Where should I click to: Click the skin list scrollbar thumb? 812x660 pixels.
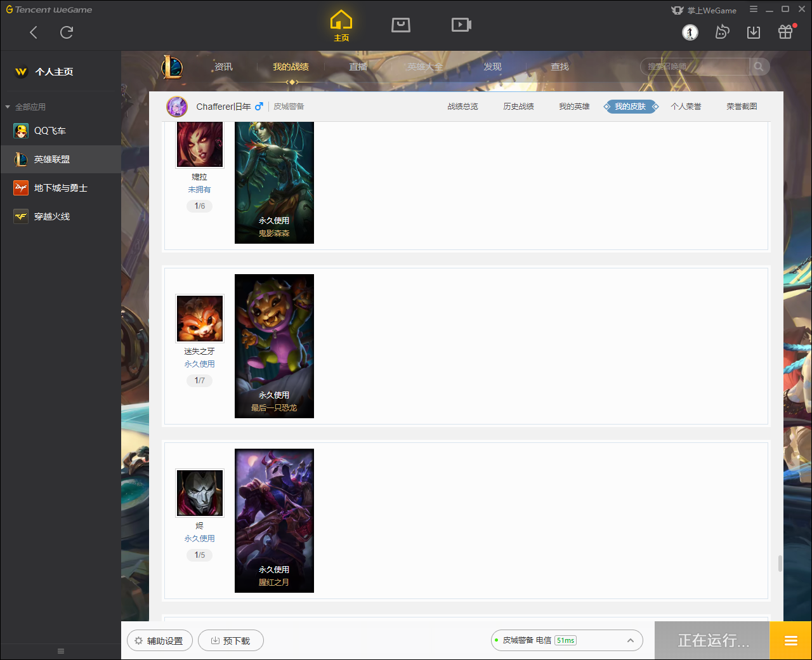coord(780,564)
